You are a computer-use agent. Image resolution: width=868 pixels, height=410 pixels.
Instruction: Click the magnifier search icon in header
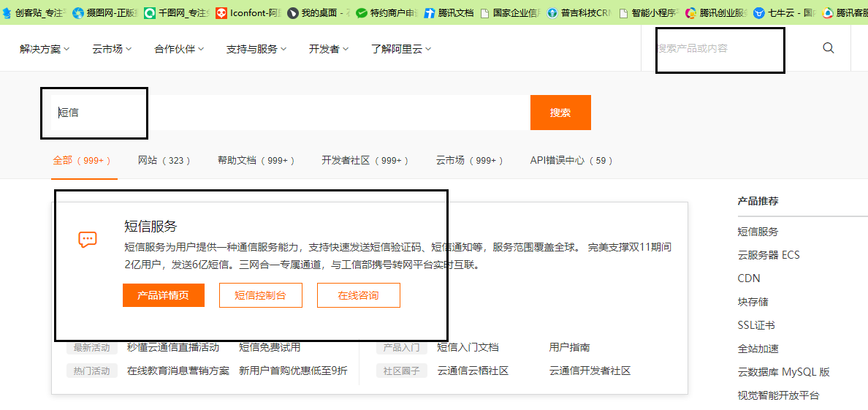tap(828, 48)
